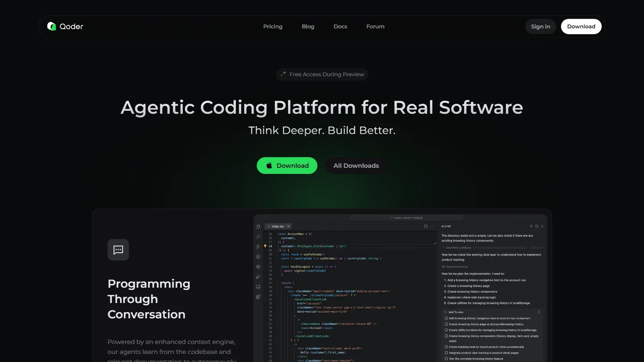The width and height of the screenshot is (644, 362).
Task: Click the eye icon beside Read products.ts
Action: click(x=443, y=267)
